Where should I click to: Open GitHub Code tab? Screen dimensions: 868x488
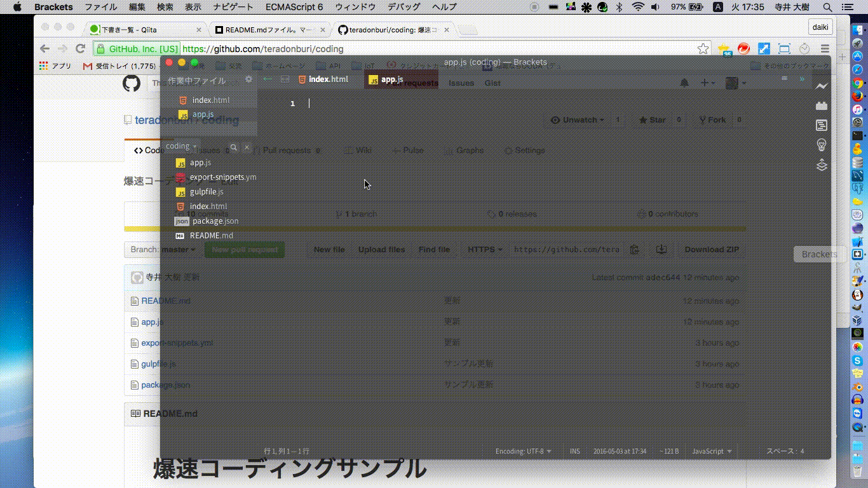click(x=149, y=151)
